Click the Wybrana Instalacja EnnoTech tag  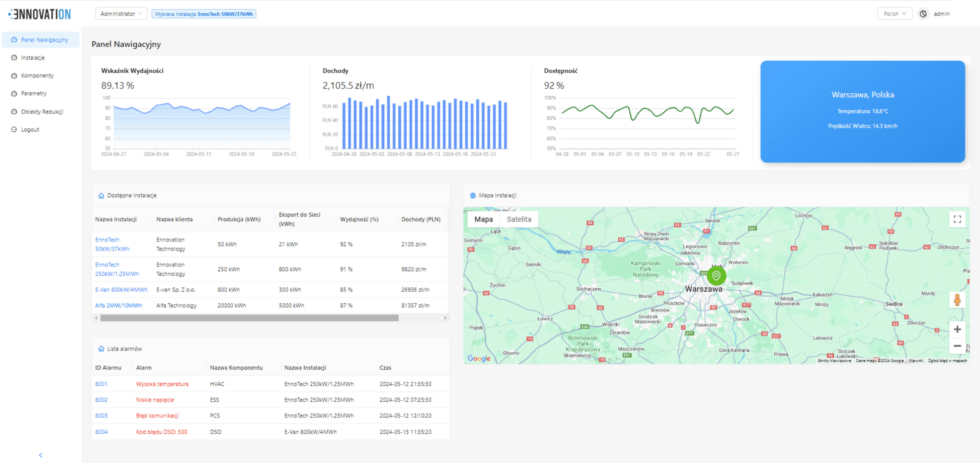pyautogui.click(x=204, y=14)
